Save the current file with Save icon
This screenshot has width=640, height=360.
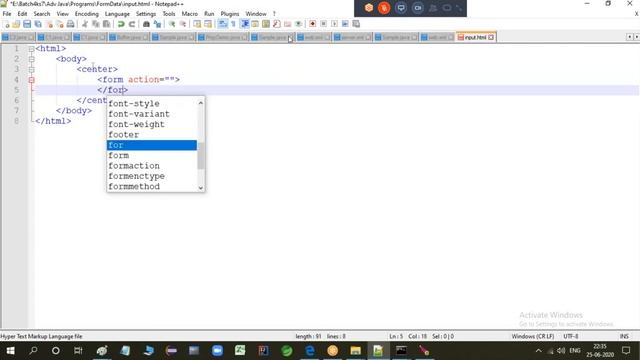pyautogui.click(x=27, y=24)
